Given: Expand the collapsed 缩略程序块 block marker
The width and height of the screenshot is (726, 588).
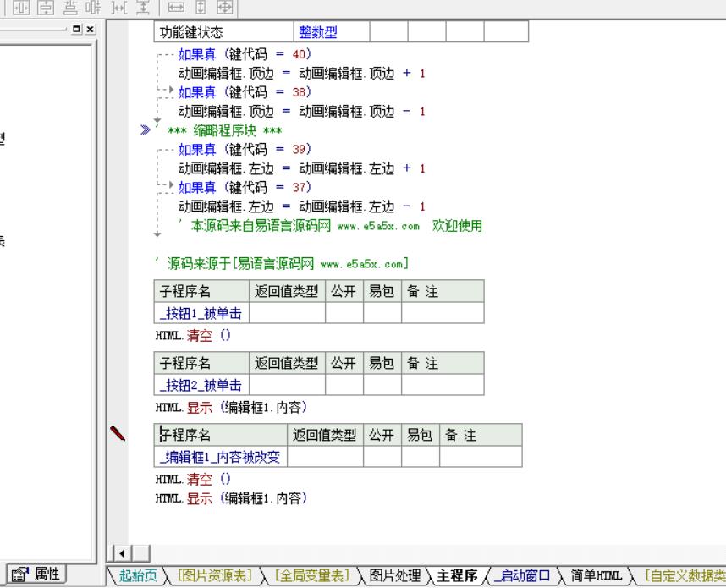Looking at the screenshot, I should [x=145, y=130].
